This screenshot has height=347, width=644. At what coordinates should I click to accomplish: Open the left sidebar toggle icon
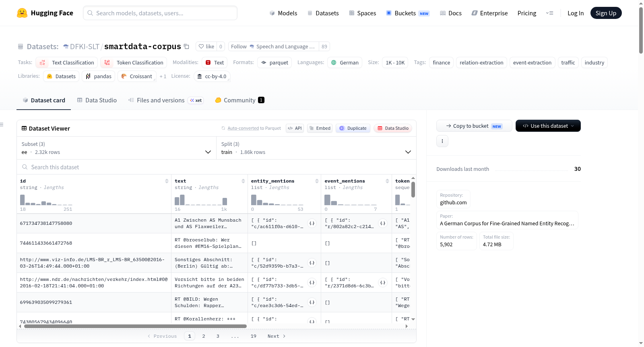(x=2, y=125)
